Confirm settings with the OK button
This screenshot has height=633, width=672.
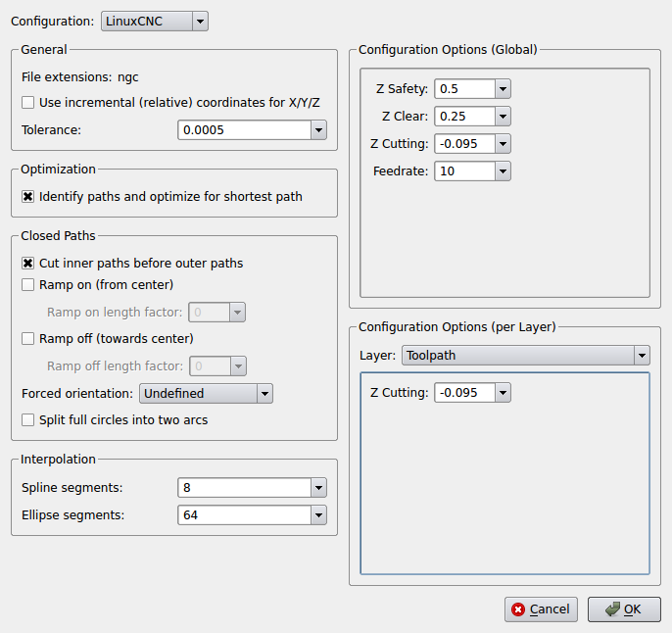624,609
